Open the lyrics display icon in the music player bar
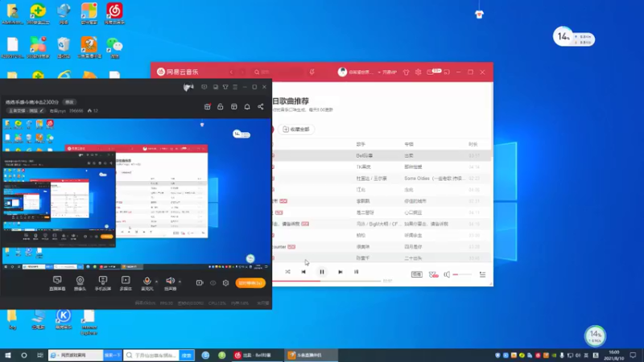This screenshot has height=362, width=644. [x=356, y=272]
